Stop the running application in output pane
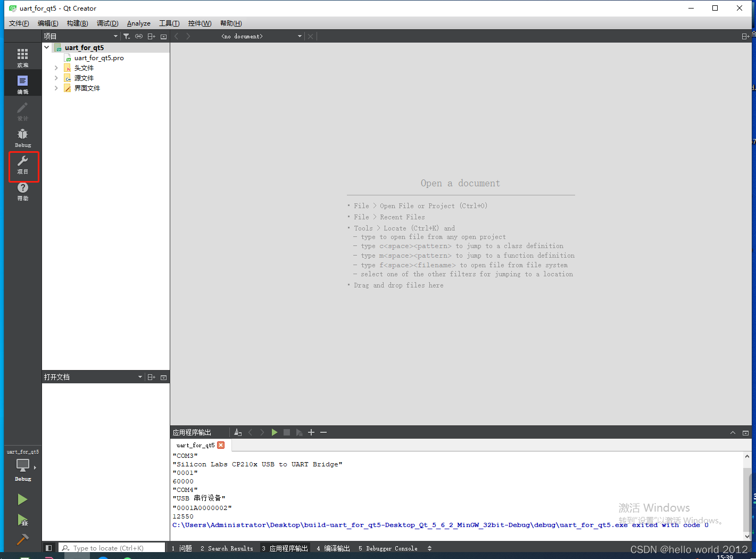 [287, 432]
